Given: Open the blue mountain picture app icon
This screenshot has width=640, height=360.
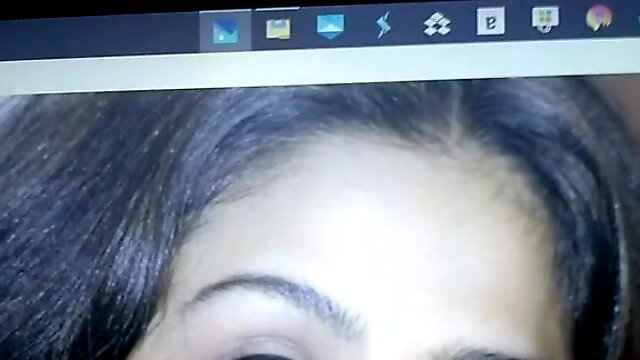Looking at the screenshot, I should pos(331,27).
